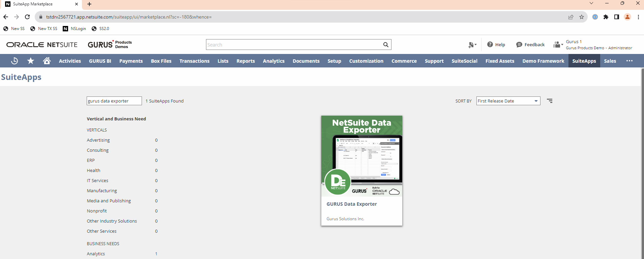
Task: Open the Activities menu
Action: 70,61
